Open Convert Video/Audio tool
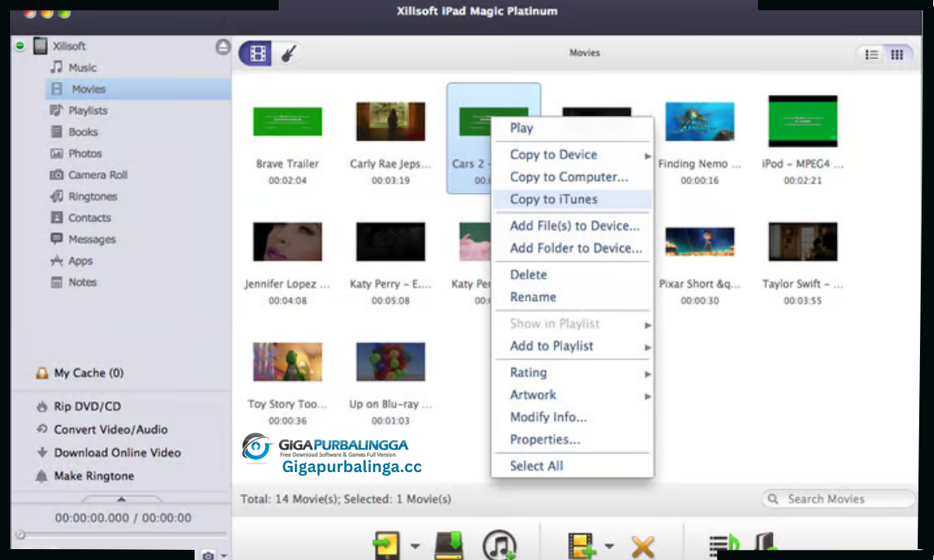This screenshot has height=560, width=934. pyautogui.click(x=101, y=429)
